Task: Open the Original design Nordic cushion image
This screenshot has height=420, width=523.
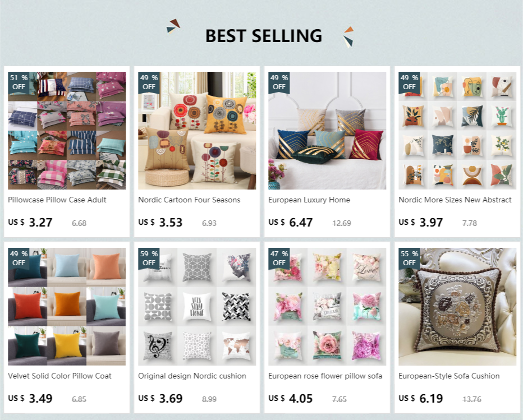Action: [x=197, y=306]
